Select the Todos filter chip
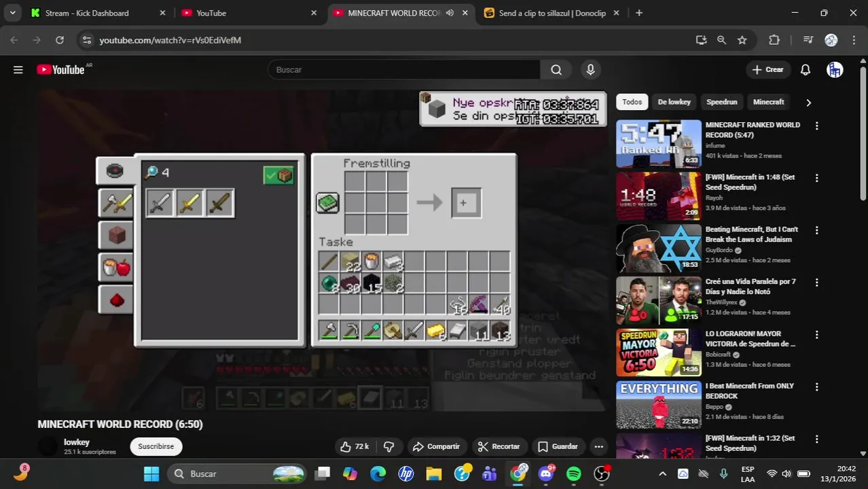This screenshot has height=489, width=868. coord(632,102)
